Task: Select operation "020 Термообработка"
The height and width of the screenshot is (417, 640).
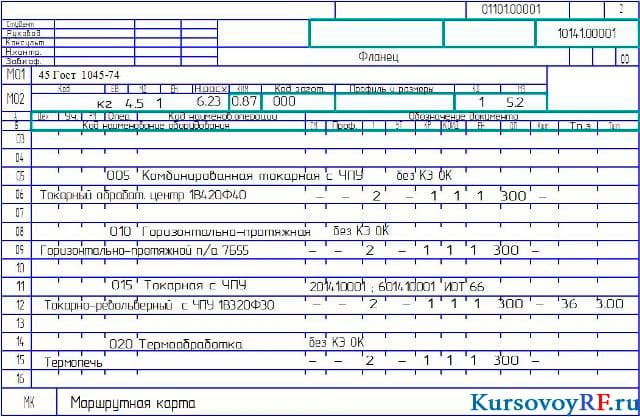Action: click(x=176, y=344)
